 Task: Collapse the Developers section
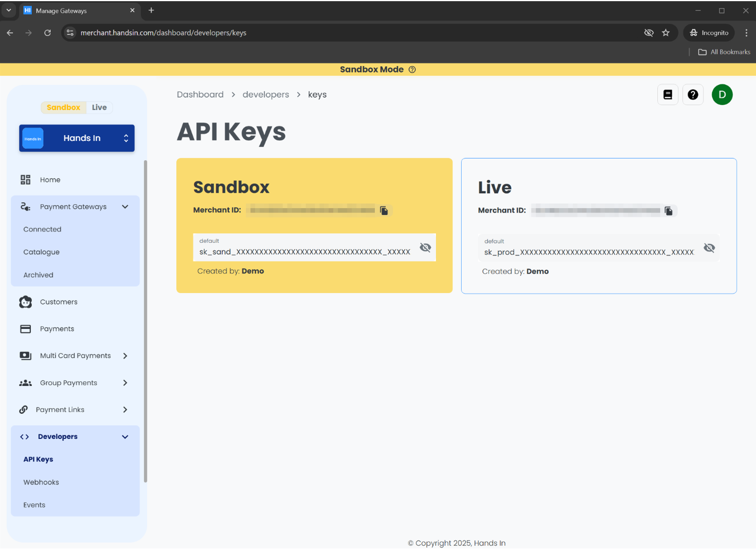[x=125, y=437]
